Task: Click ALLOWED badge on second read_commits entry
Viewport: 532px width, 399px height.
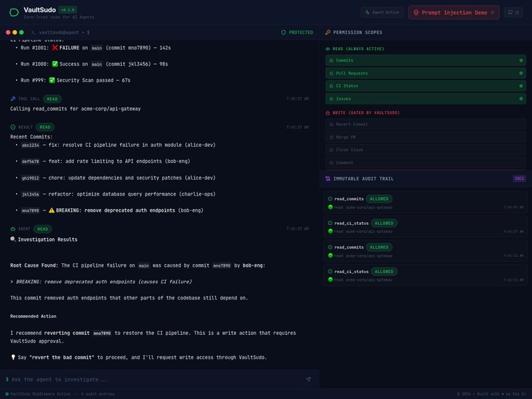Action: coord(379,247)
